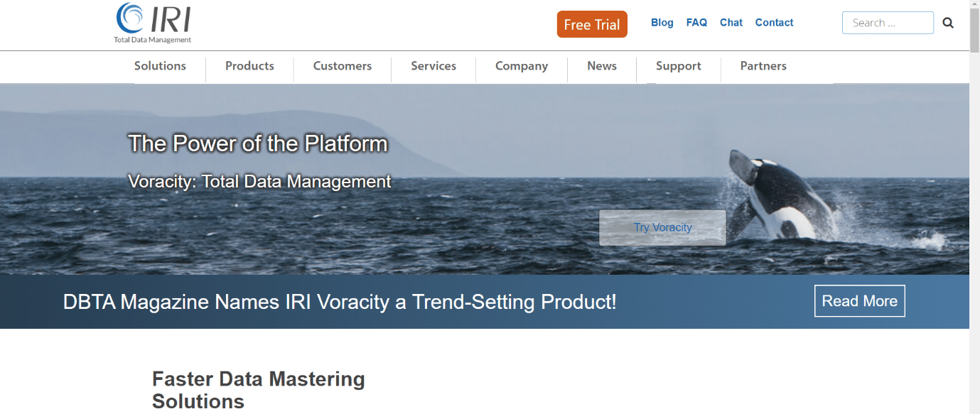Open the Support menu

pyautogui.click(x=678, y=66)
